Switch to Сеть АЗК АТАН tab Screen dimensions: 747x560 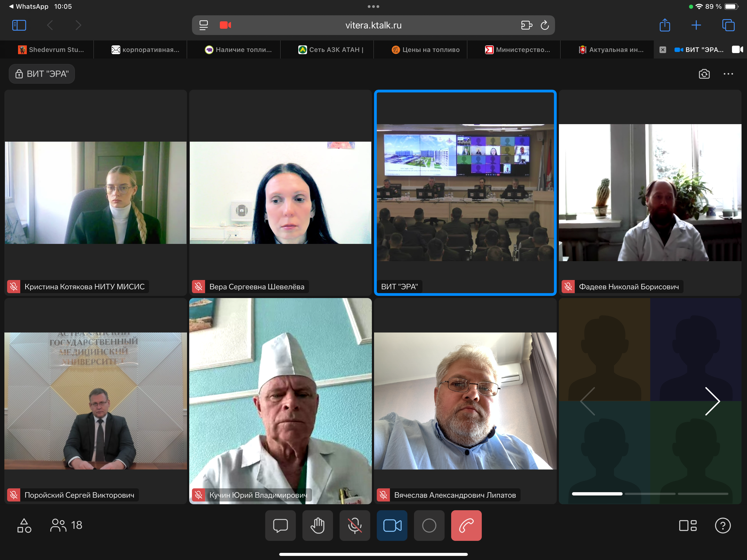(331, 50)
